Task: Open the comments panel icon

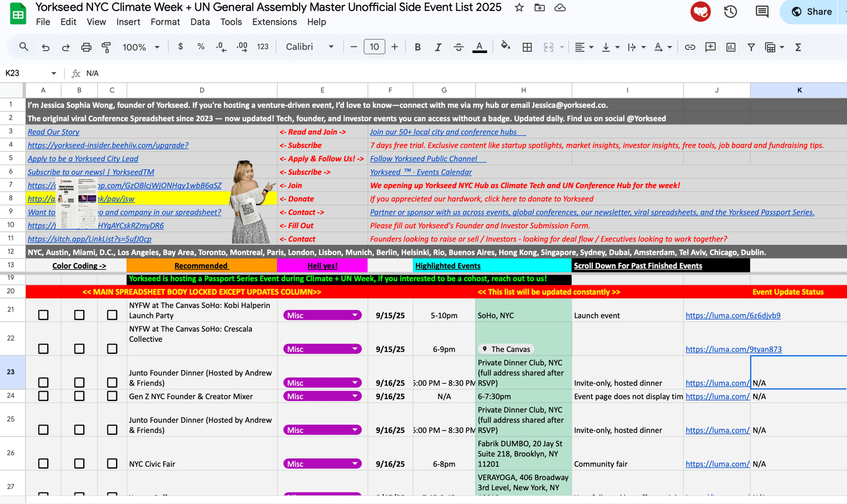Action: click(x=762, y=12)
